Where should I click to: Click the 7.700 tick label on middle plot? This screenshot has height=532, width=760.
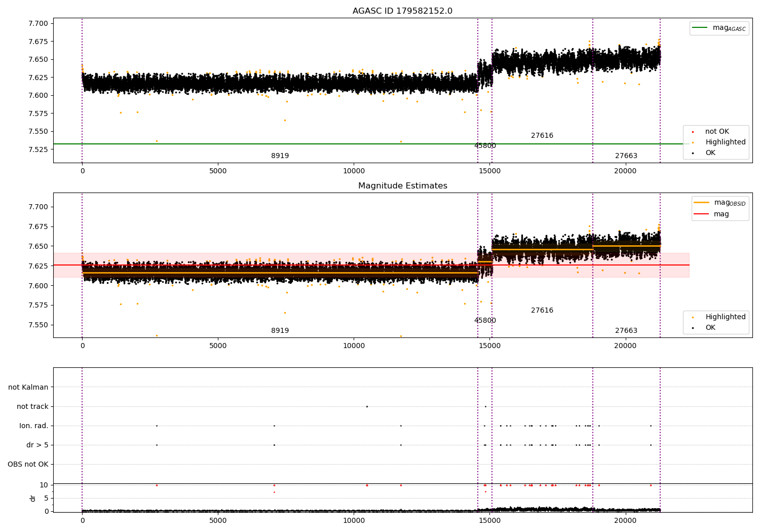coord(37,207)
